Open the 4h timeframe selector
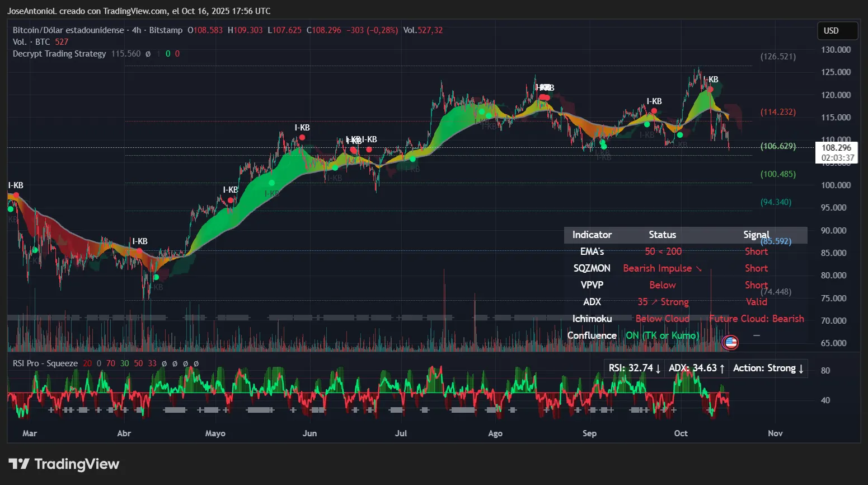Screen dimensions: 868x485 coord(137,30)
